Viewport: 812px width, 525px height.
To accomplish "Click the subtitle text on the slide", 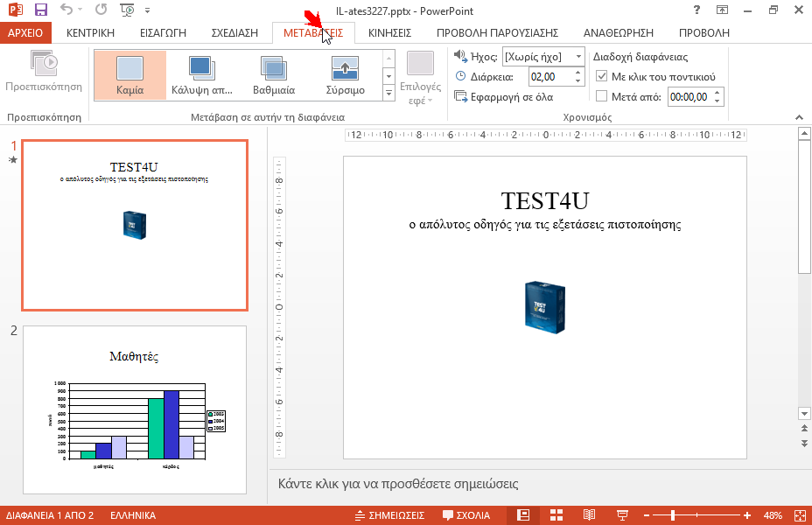I will [545, 225].
